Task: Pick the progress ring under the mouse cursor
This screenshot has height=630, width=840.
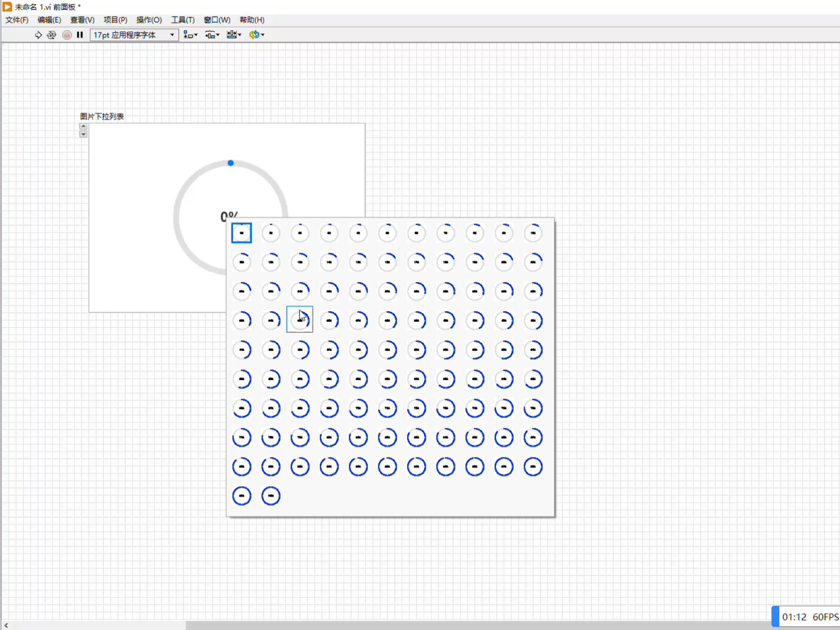Action: pyautogui.click(x=300, y=319)
